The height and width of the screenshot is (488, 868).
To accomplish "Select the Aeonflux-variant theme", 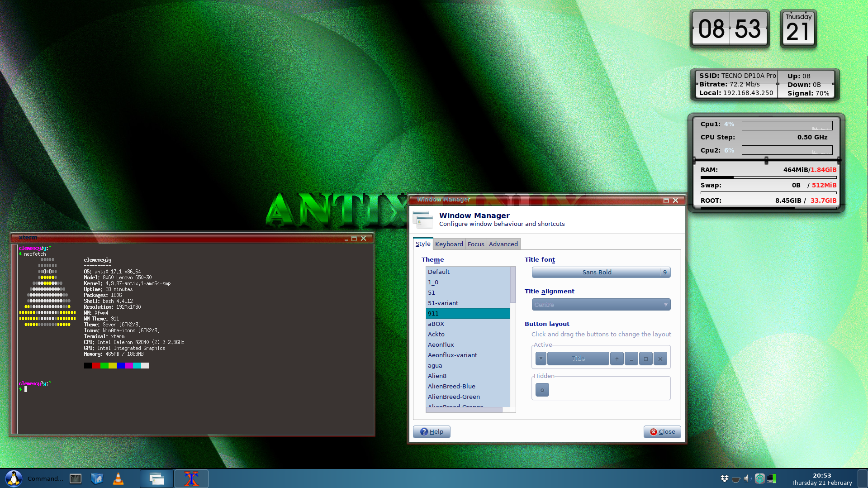I will click(468, 355).
